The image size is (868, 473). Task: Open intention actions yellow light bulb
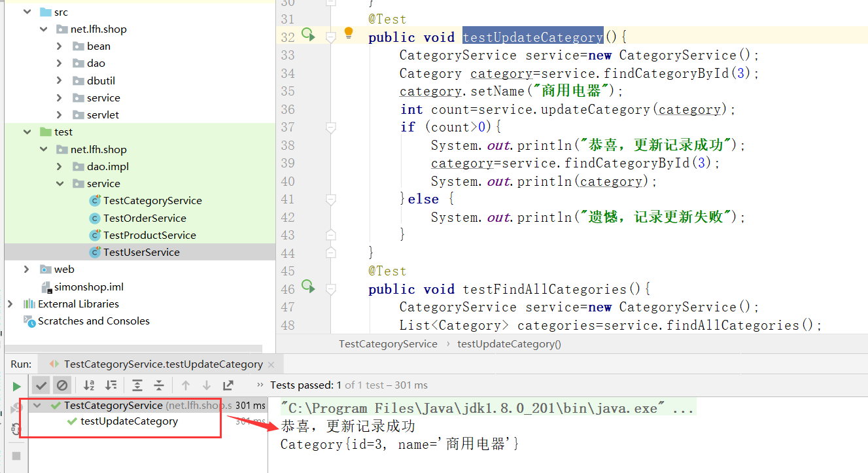click(349, 33)
